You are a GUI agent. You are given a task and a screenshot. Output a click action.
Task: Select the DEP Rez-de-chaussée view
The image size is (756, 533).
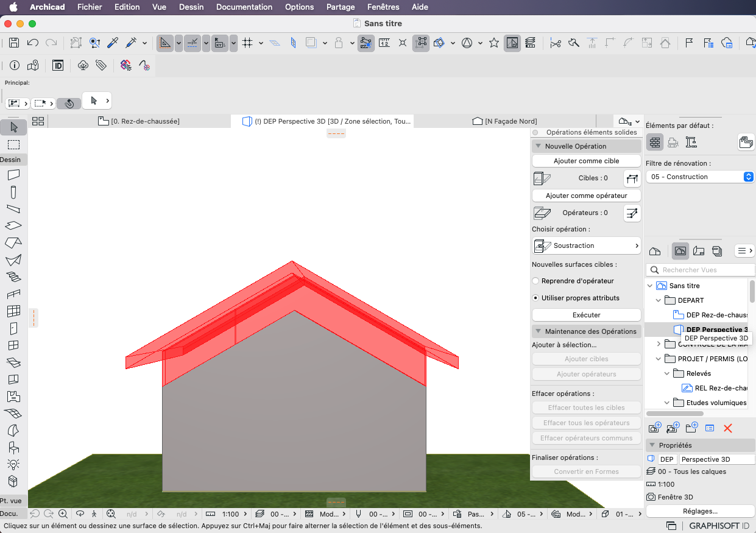pos(711,315)
